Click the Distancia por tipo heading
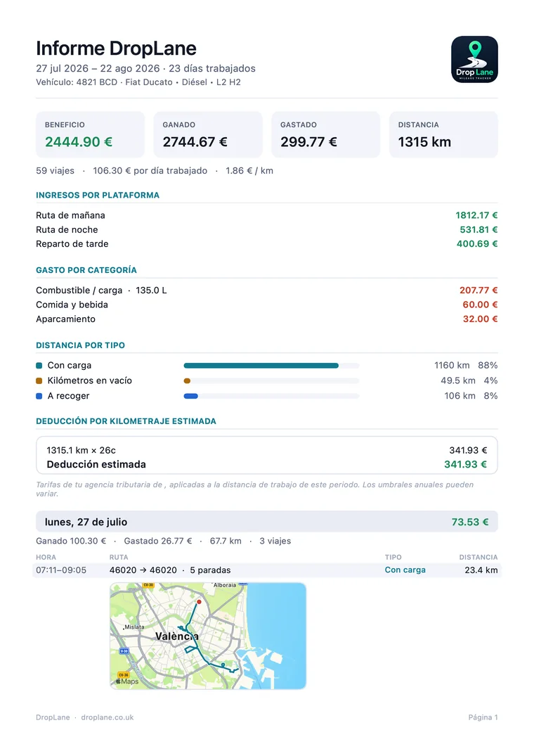Viewport: 534px width, 756px height. (x=80, y=345)
